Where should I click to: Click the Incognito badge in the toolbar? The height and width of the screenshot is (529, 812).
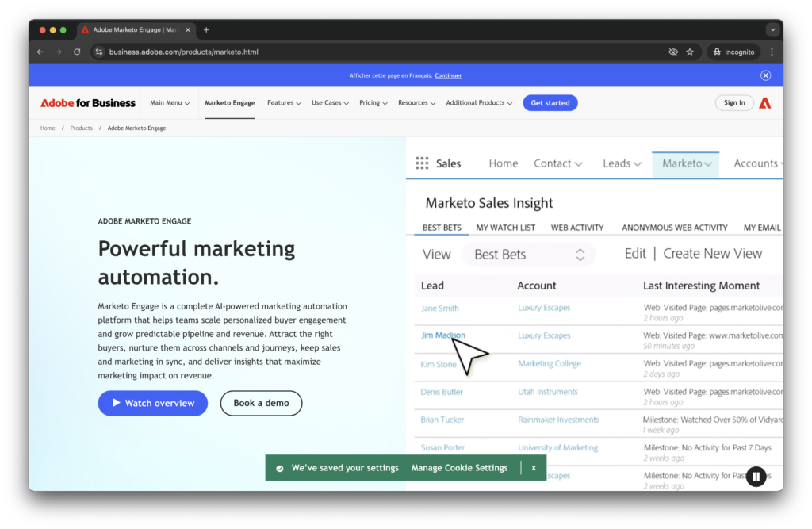pyautogui.click(x=733, y=52)
